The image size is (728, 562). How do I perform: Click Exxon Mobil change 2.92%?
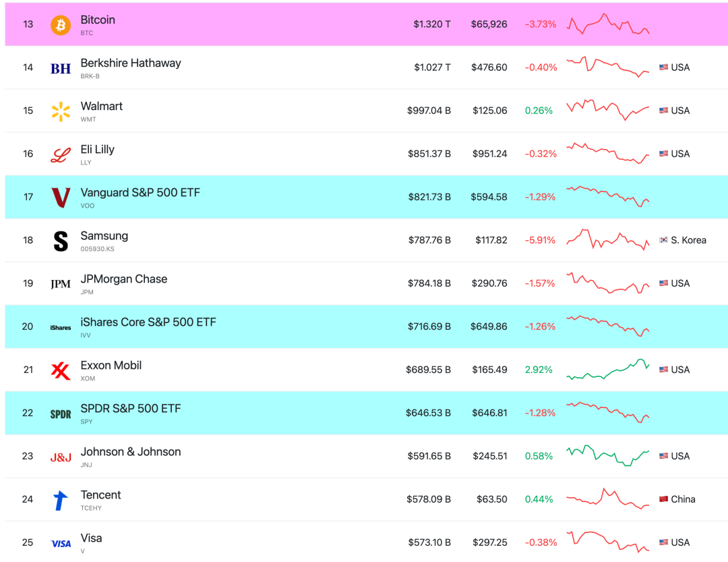[539, 370]
